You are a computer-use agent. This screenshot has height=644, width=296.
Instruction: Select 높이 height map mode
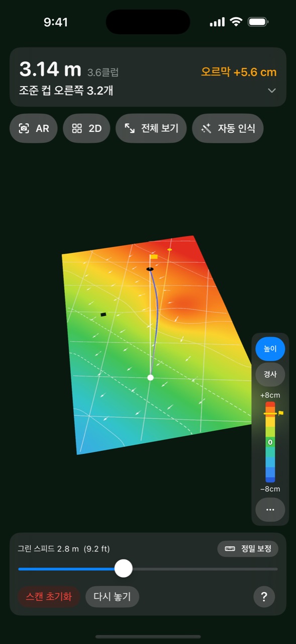point(270,349)
